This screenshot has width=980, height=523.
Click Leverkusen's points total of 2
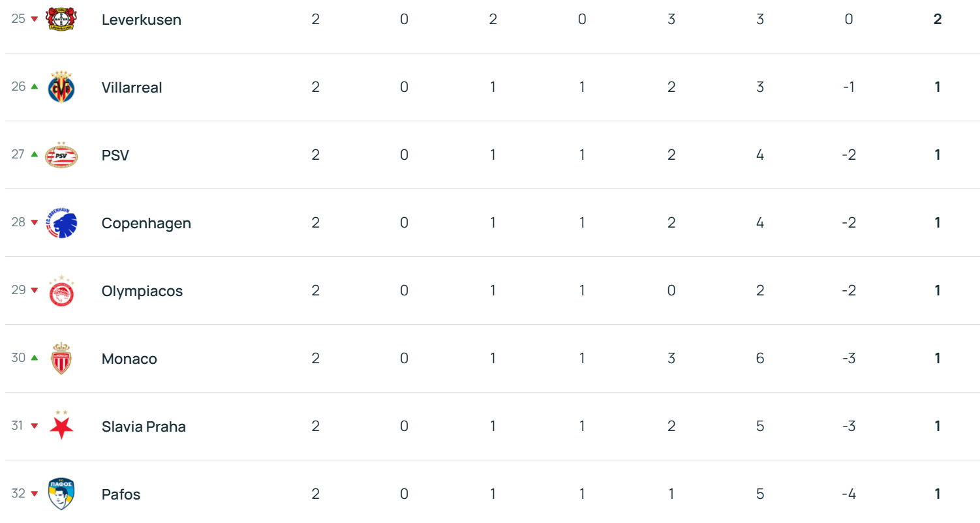pos(937,20)
